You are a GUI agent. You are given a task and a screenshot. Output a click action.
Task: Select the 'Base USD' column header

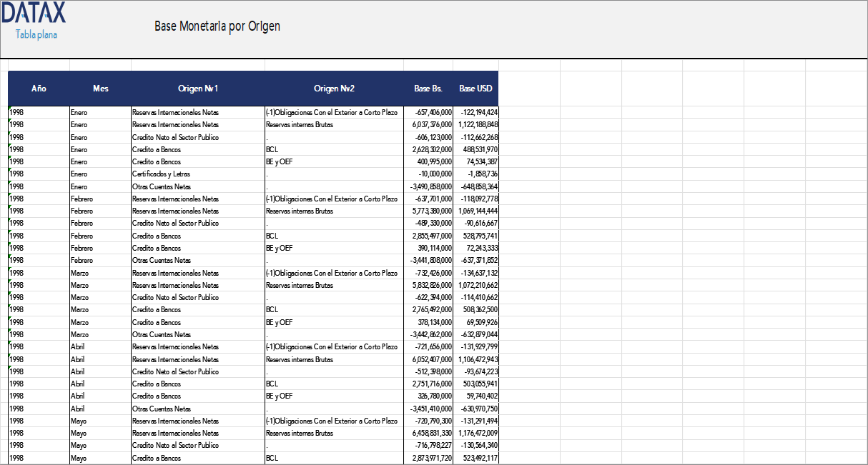click(x=476, y=89)
